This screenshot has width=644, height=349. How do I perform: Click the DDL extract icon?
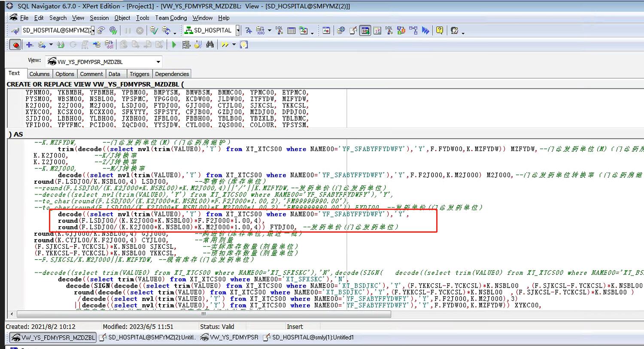tap(109, 45)
